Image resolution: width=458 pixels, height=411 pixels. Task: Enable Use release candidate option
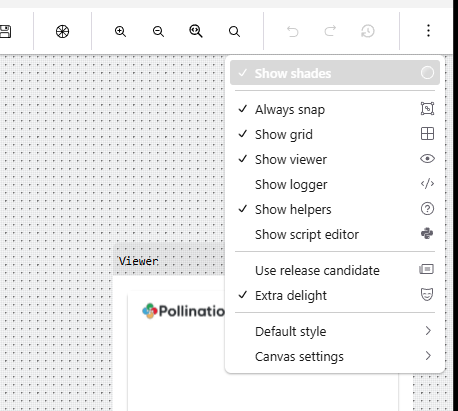(x=335, y=270)
